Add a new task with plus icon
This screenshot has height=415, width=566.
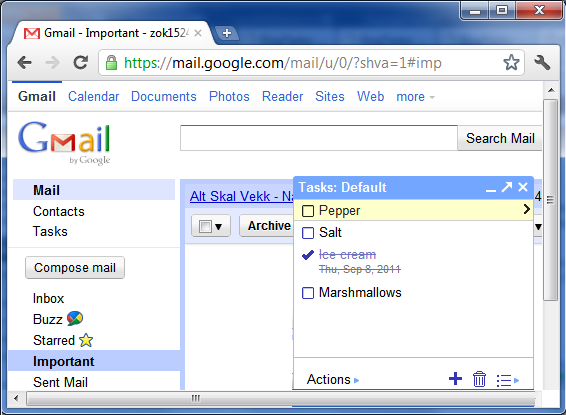(455, 379)
